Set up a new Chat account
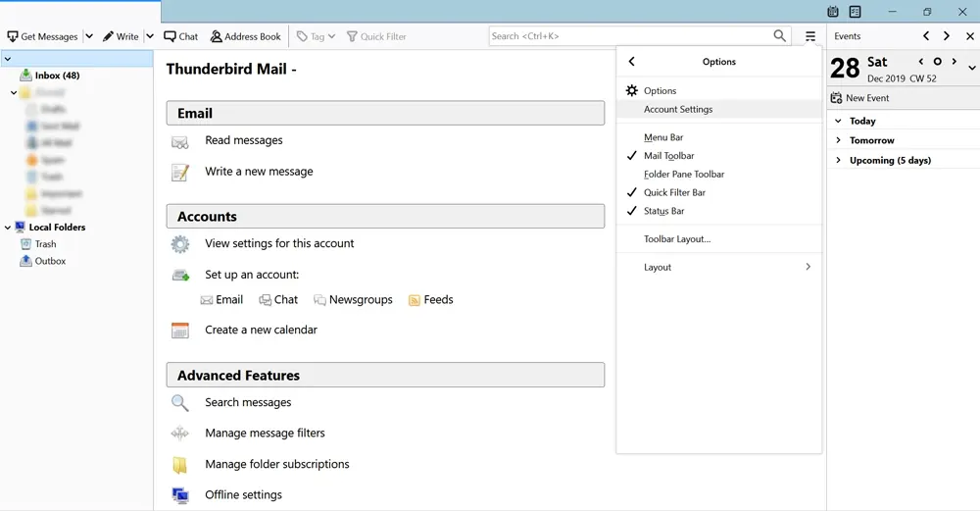Viewport: 980px width, 511px height. pos(278,299)
